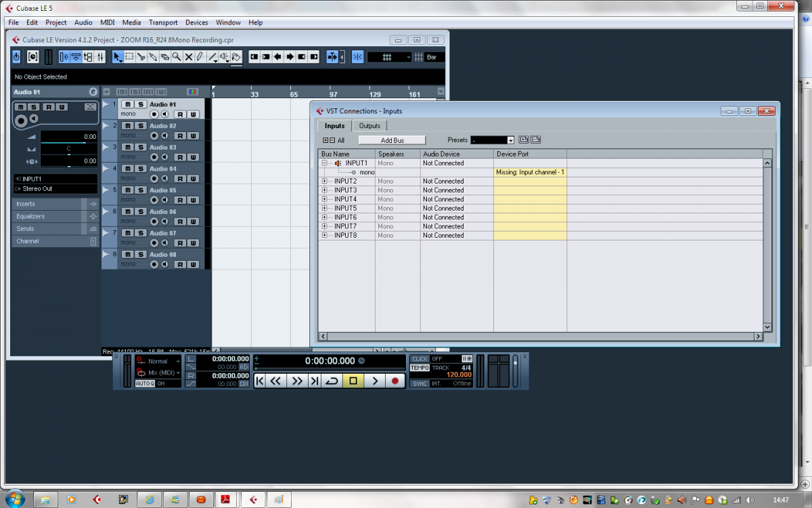812x508 pixels.
Task: Select the Split scissors tool
Action: click(x=141, y=57)
